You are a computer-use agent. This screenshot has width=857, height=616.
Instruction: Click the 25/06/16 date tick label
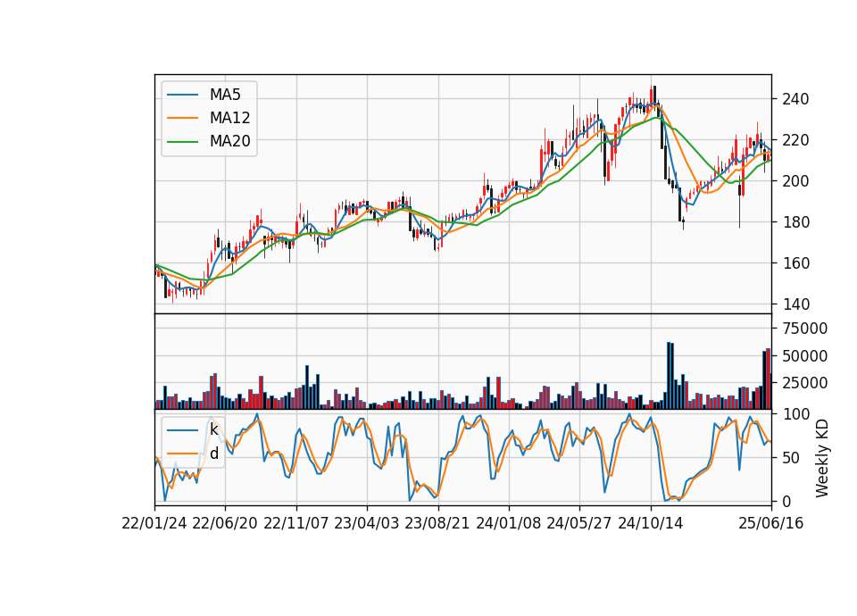coord(771,523)
